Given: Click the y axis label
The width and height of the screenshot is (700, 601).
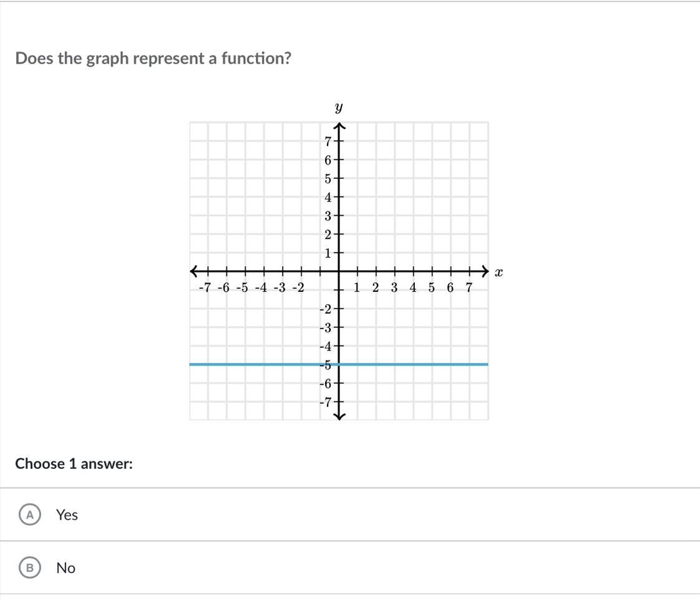Looking at the screenshot, I should click(x=338, y=108).
